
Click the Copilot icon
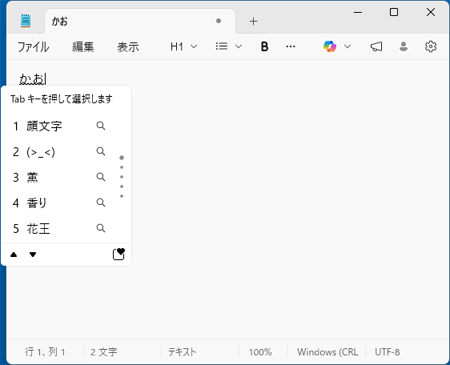pos(330,46)
